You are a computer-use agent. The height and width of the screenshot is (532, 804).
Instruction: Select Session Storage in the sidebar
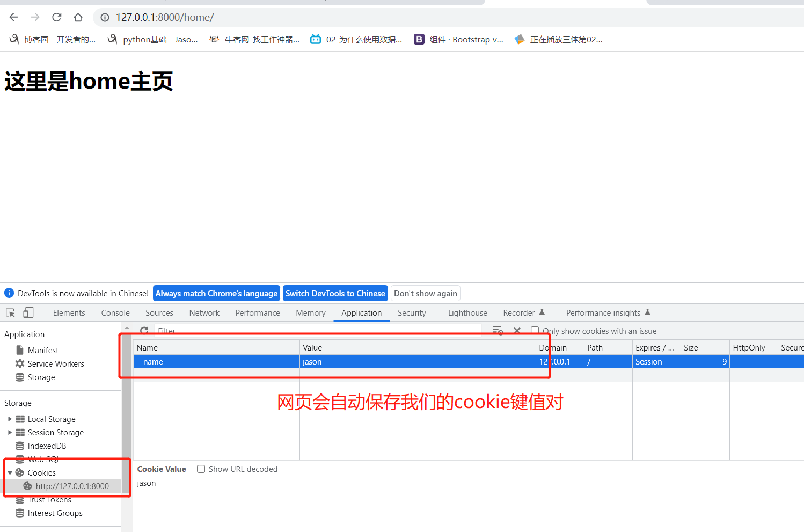pos(56,432)
